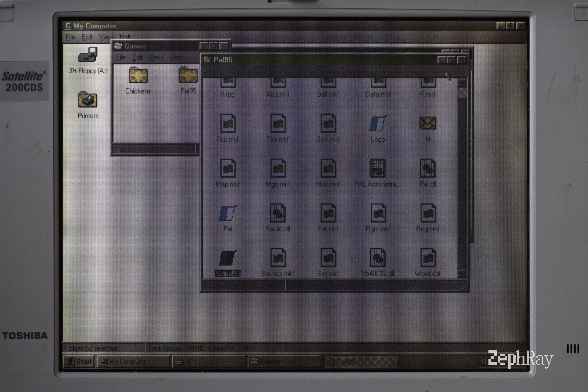The height and width of the screenshot is (392, 588).
Task: Select the Rng.mkf file icon
Action: [428, 213]
